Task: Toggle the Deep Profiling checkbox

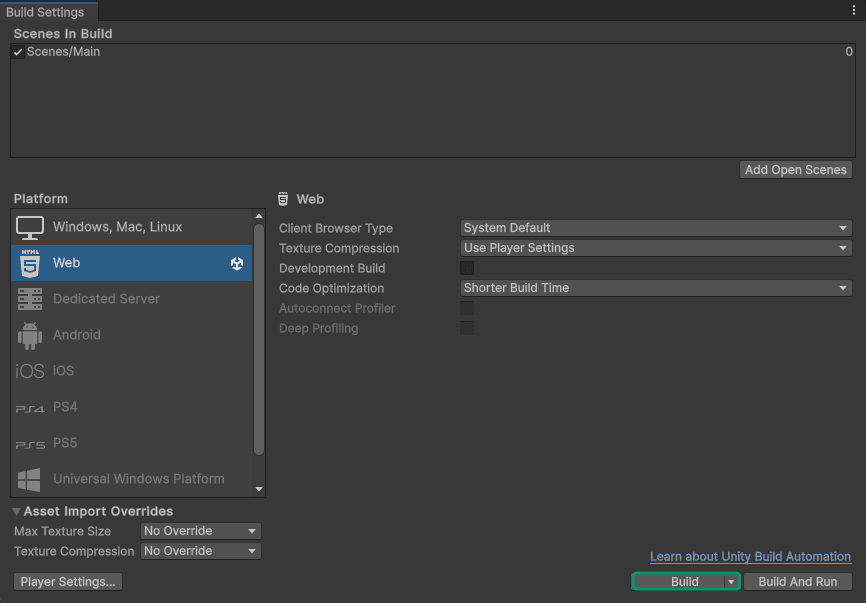Action: click(x=467, y=328)
